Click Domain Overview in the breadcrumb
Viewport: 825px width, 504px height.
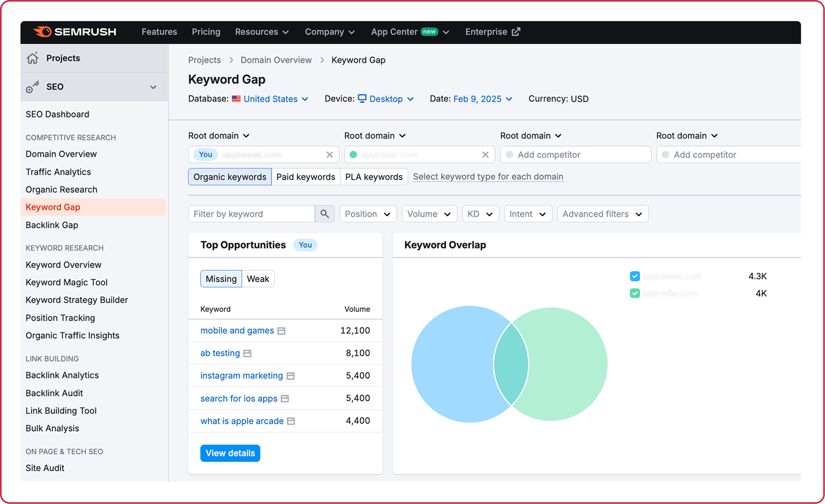276,60
